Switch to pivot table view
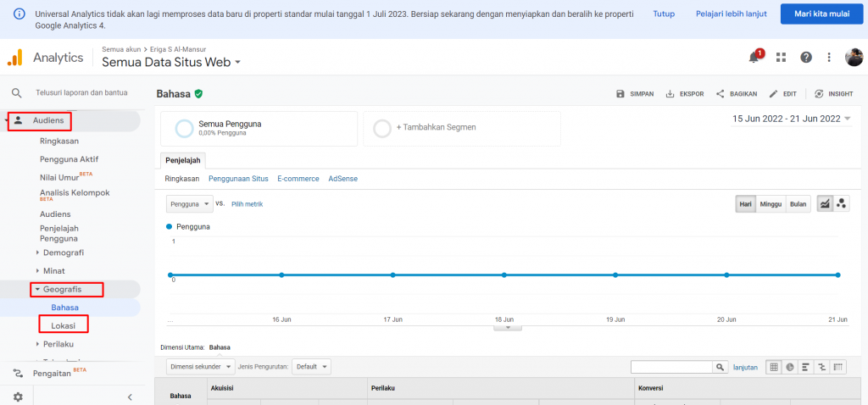The height and width of the screenshot is (405, 868). tap(838, 367)
